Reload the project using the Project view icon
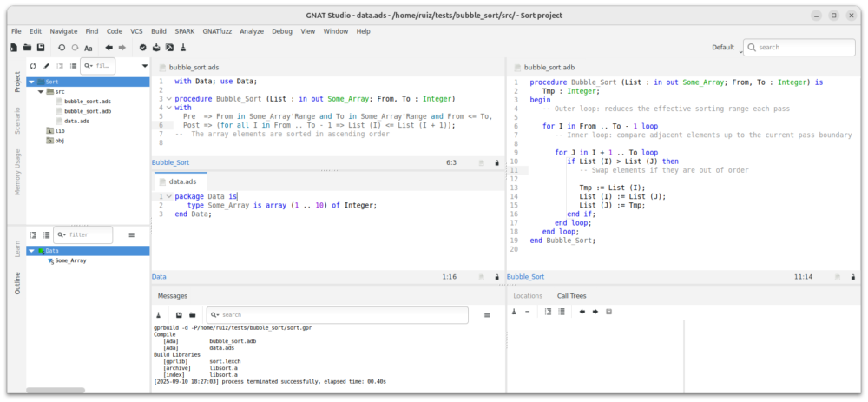The height and width of the screenshot is (402, 868). pyautogui.click(x=33, y=65)
